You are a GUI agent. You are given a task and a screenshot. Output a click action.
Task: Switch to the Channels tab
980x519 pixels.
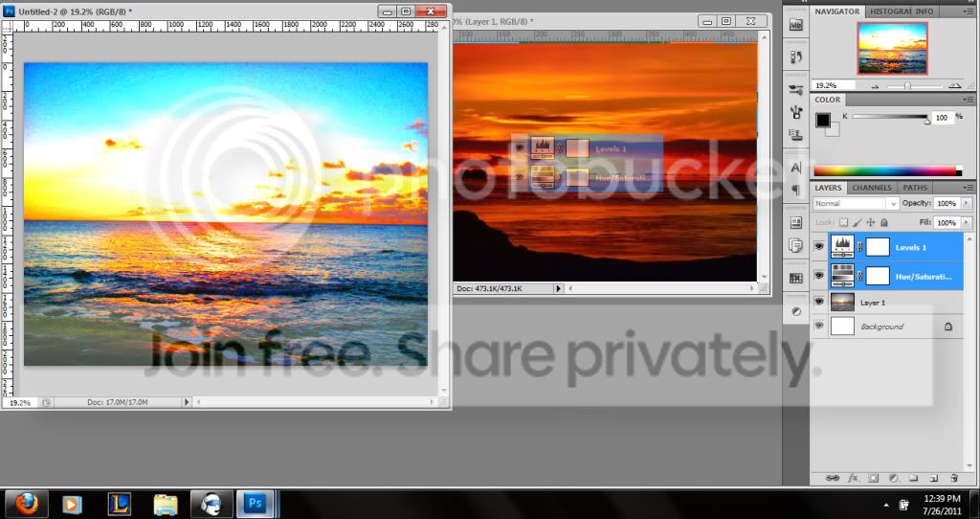click(872, 188)
